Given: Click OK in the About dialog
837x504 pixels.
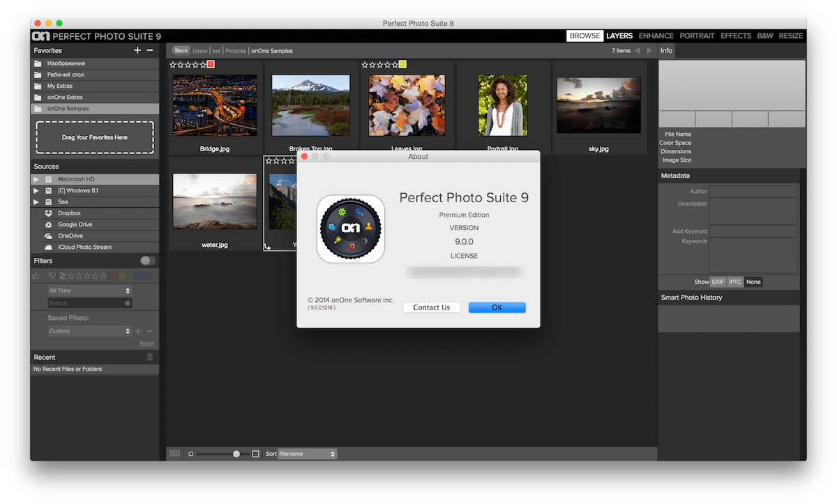Looking at the screenshot, I should click(x=497, y=307).
